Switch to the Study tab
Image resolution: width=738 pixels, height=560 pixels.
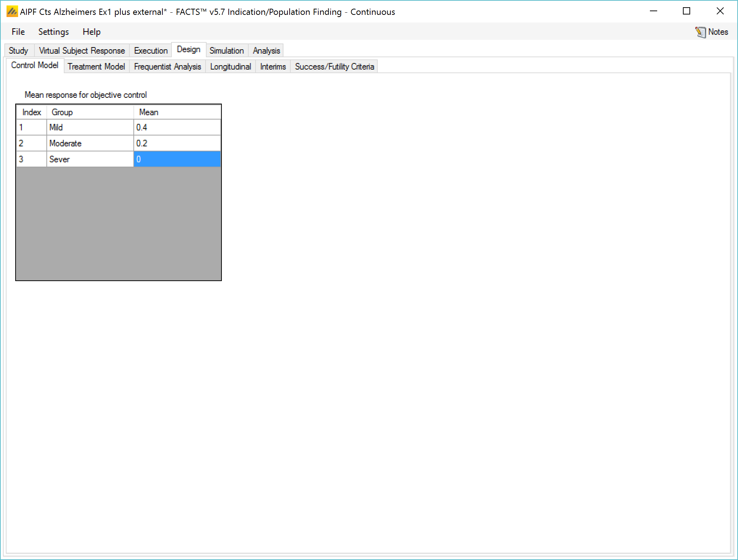click(x=18, y=51)
